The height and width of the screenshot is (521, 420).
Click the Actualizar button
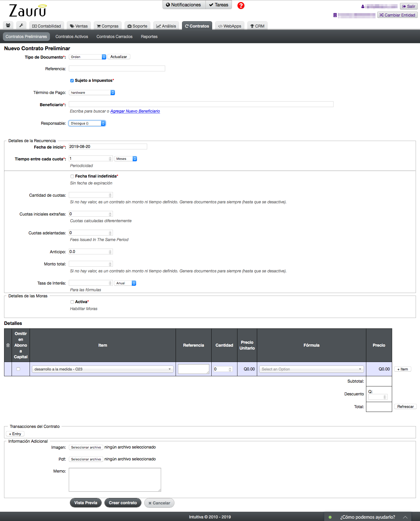(x=118, y=57)
